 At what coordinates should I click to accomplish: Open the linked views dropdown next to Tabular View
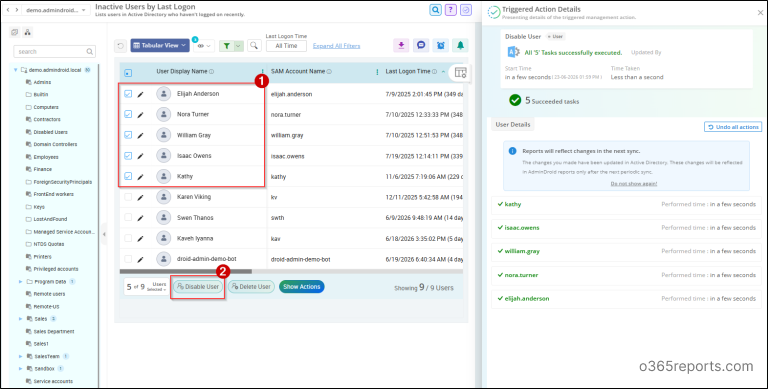[x=204, y=46]
